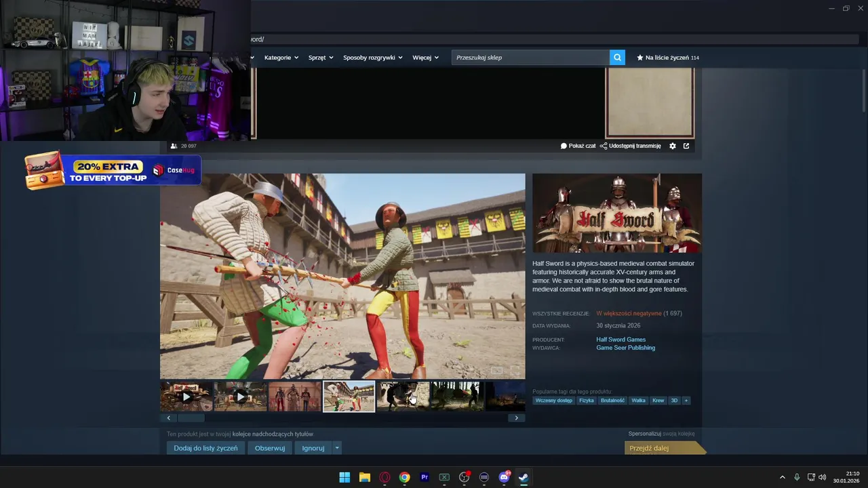This screenshot has width=868, height=488.
Task: Open the Ignoruj dropdown arrow
Action: pos(336,448)
